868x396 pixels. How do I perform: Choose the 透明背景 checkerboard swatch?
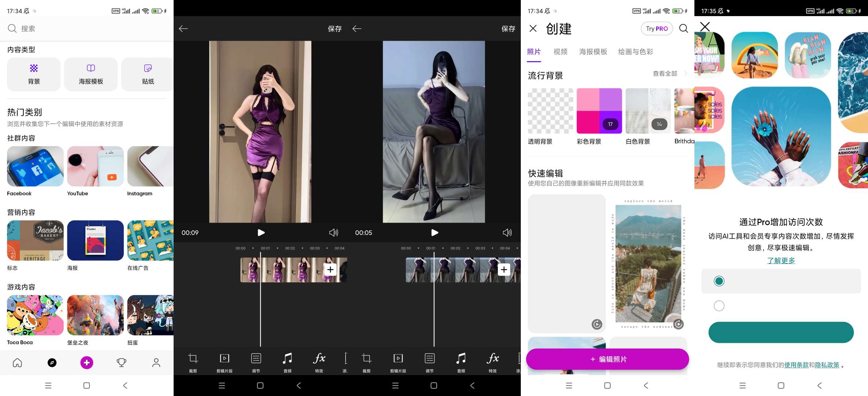point(550,111)
